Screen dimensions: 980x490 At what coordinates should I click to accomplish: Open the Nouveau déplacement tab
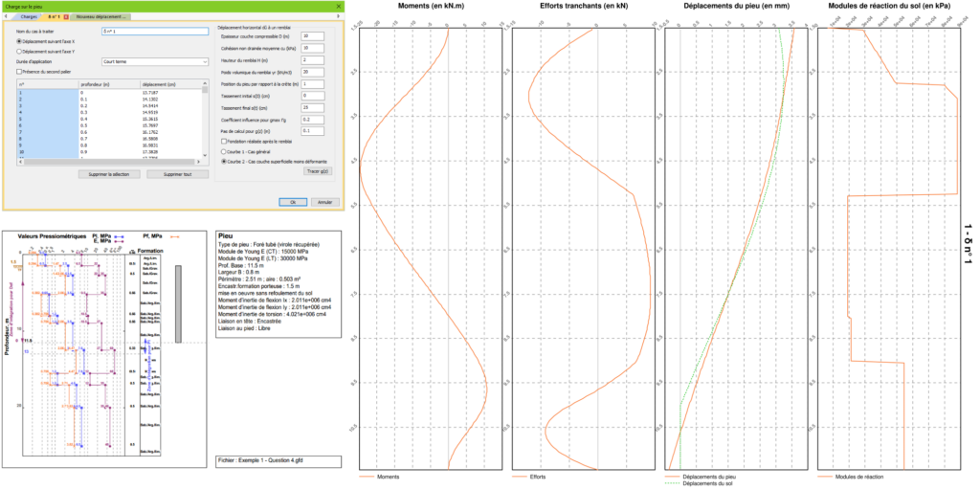pyautogui.click(x=101, y=17)
